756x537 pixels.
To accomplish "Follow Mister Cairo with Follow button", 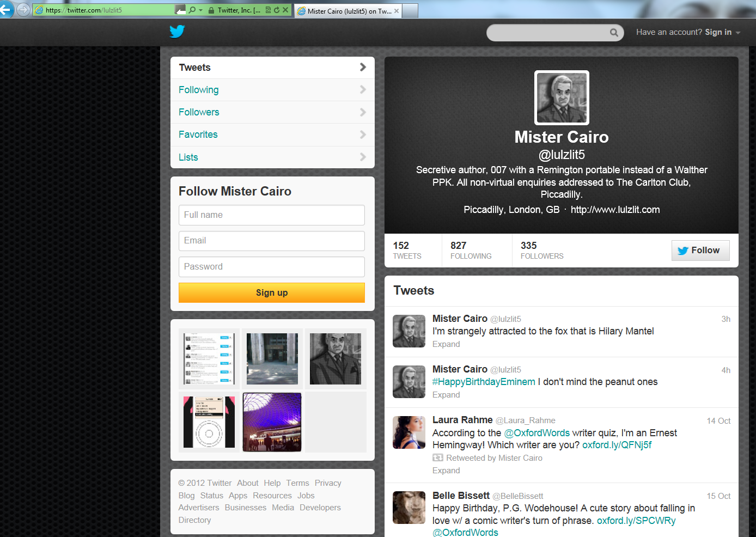I will (700, 251).
